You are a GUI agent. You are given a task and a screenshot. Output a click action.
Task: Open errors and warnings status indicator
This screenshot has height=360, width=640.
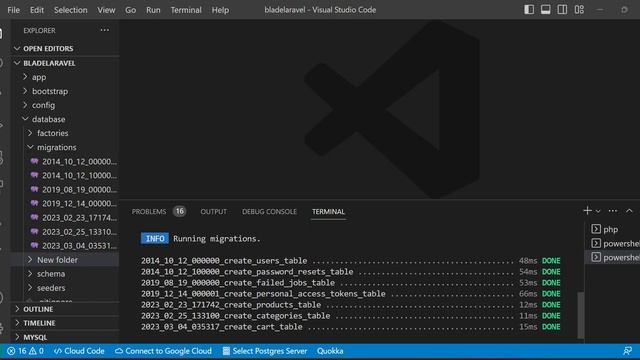[25, 351]
